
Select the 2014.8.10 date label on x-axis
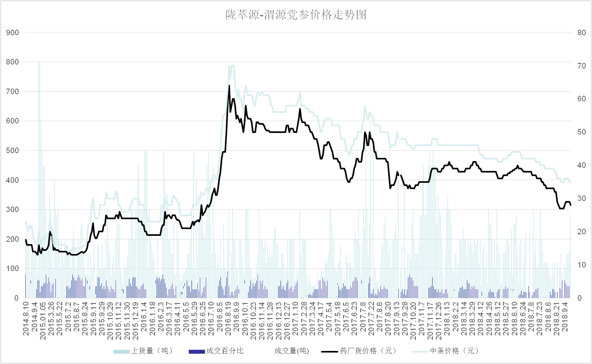(26, 318)
